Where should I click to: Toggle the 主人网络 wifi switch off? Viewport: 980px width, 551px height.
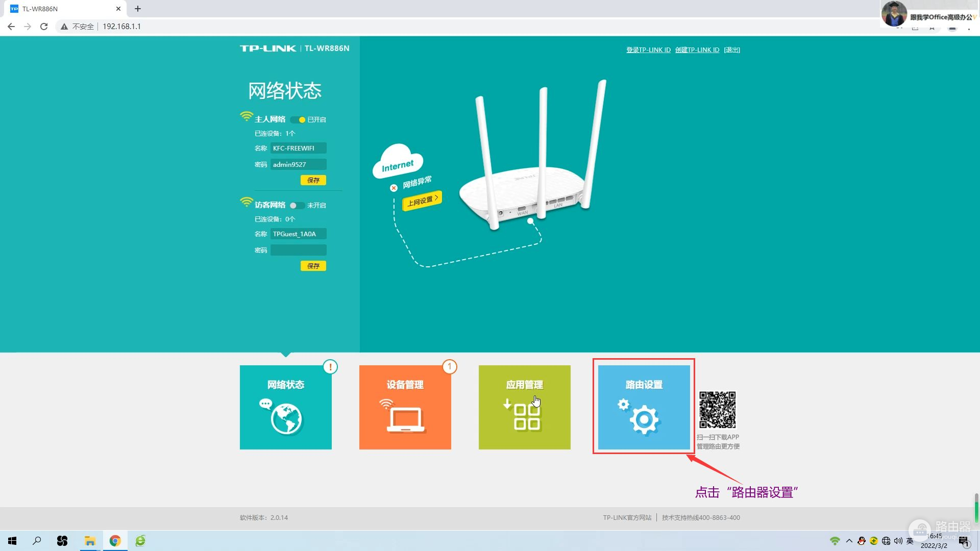pyautogui.click(x=298, y=120)
